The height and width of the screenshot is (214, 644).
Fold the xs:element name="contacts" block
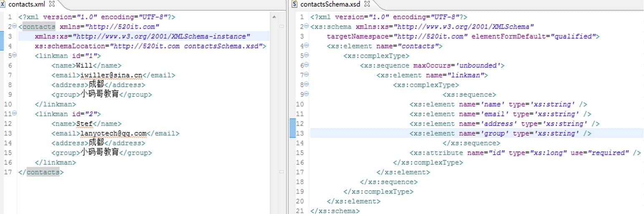click(x=307, y=45)
